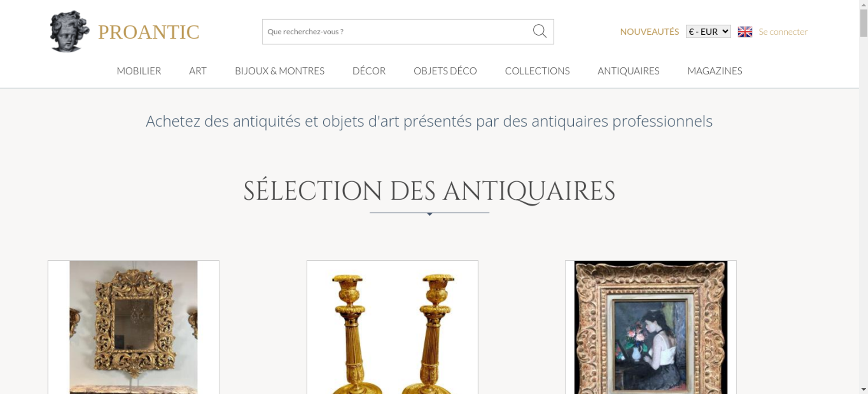Click the Proantic cherub head logo
Image resolution: width=868 pixels, height=394 pixels.
69,31
